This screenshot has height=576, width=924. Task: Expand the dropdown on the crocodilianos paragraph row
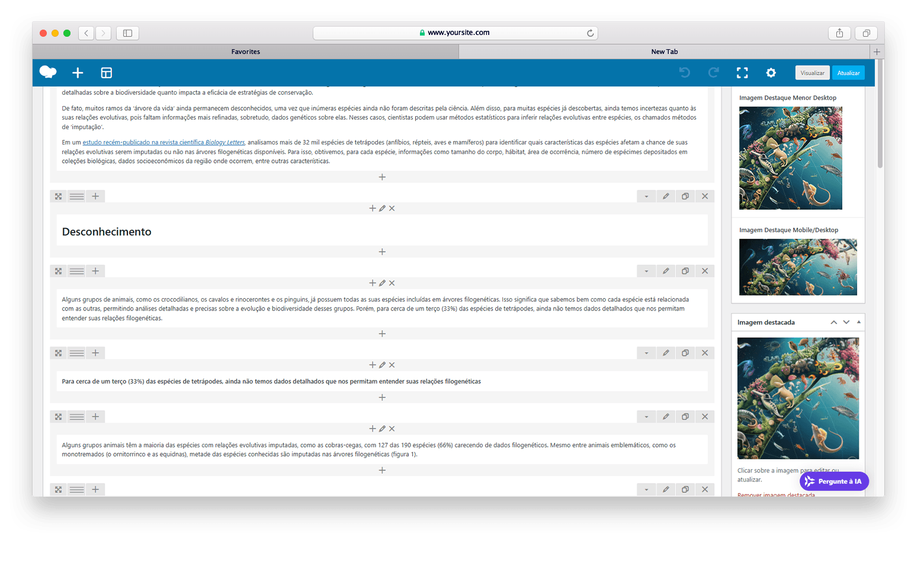point(646,271)
